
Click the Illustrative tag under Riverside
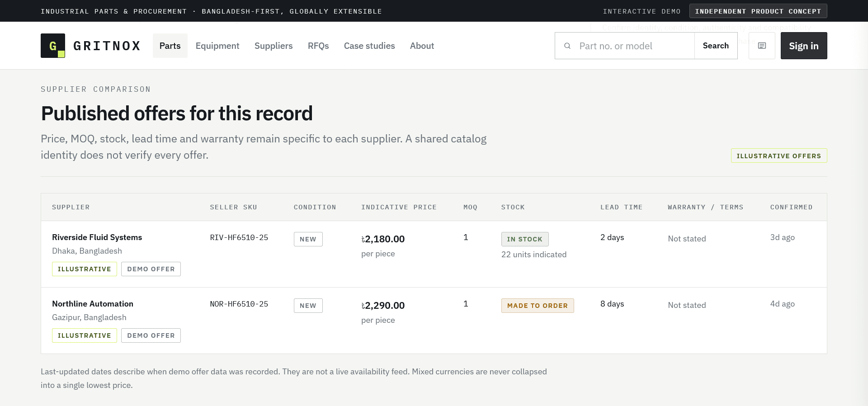[85, 269]
